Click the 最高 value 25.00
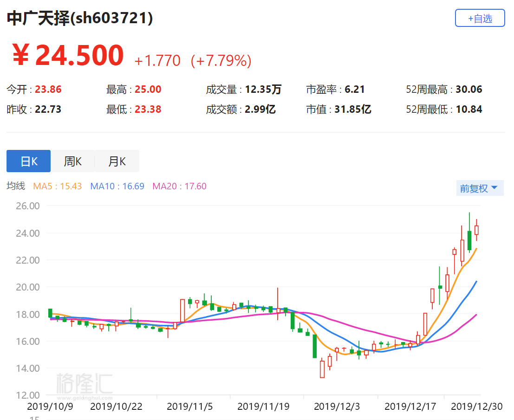Viewport: 514px width, 420px height. click(x=148, y=89)
